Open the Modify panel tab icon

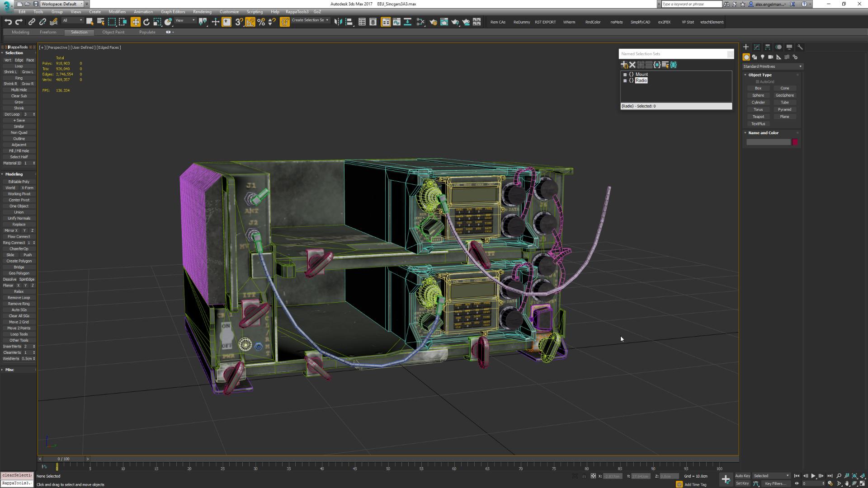(757, 47)
